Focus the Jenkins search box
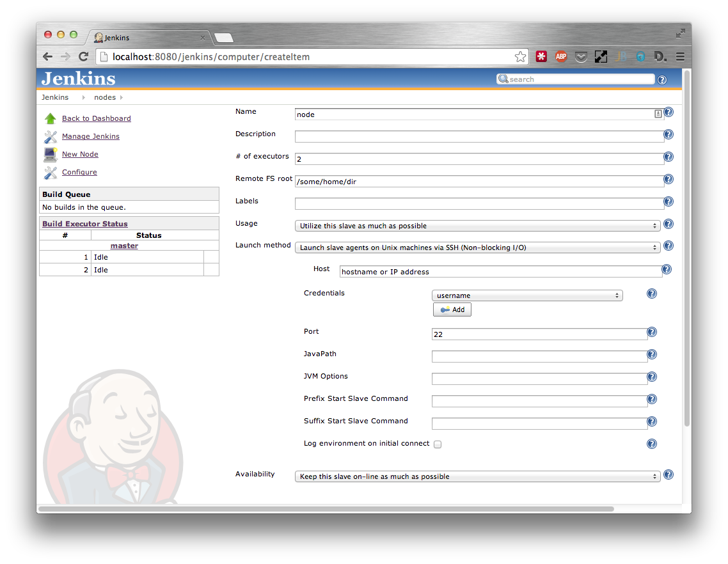The image size is (728, 564). pyautogui.click(x=576, y=79)
